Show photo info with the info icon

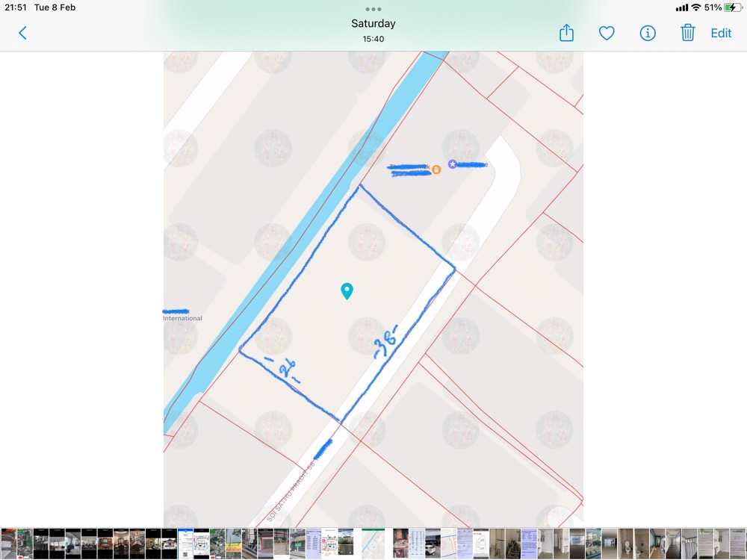[x=648, y=33]
